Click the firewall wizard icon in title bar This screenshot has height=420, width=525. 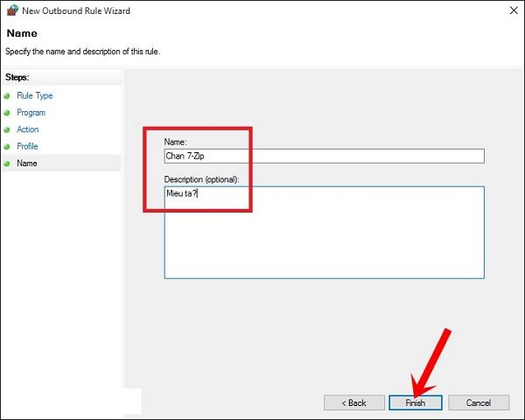11,12
